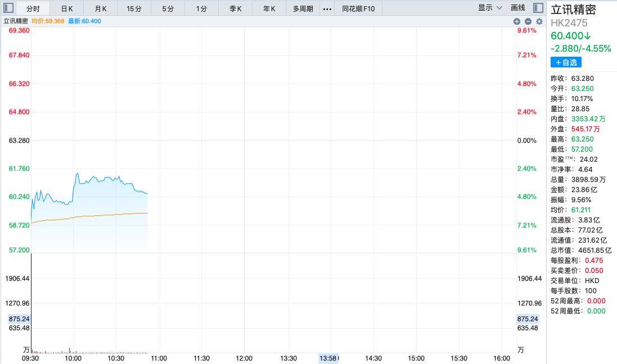Click the 63.280 baseline price label
The width and height of the screenshot is (617, 364).
19,140
